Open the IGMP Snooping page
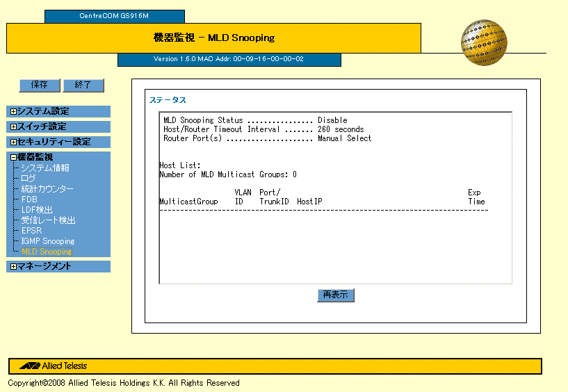This screenshot has height=392, width=568. coord(48,241)
